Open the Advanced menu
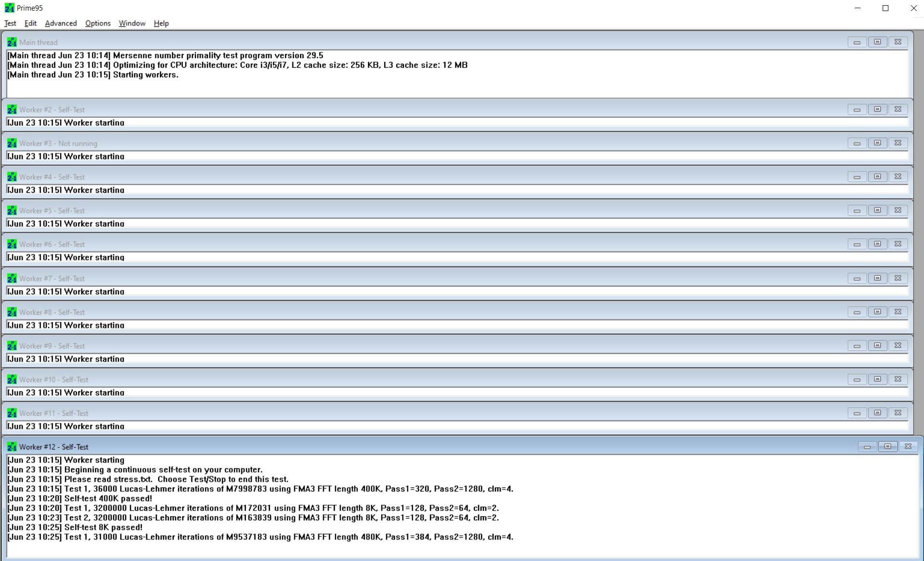 [x=61, y=23]
